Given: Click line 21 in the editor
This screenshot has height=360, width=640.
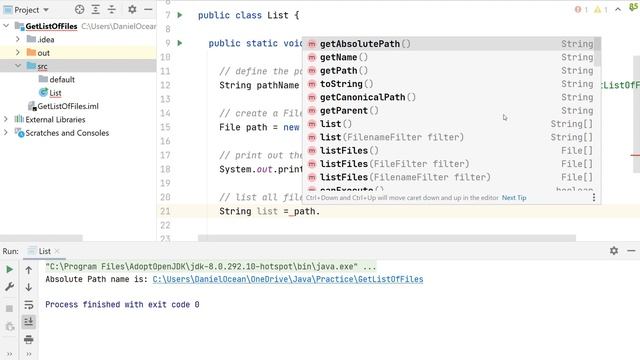Looking at the screenshot, I should pyautogui.click(x=398, y=211).
